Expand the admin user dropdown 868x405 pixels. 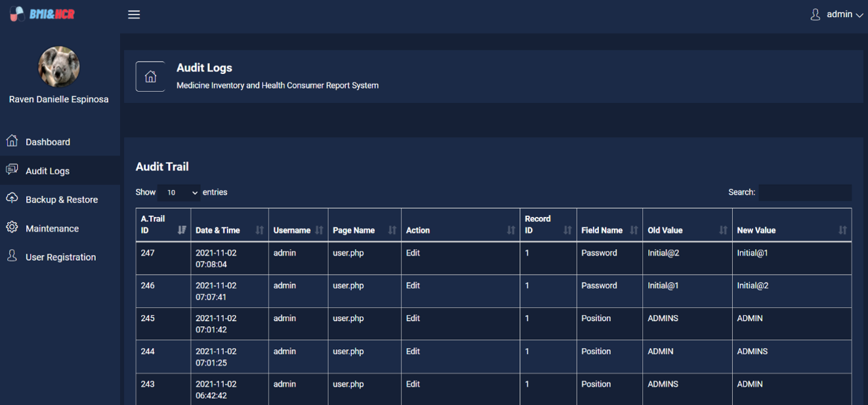point(838,14)
